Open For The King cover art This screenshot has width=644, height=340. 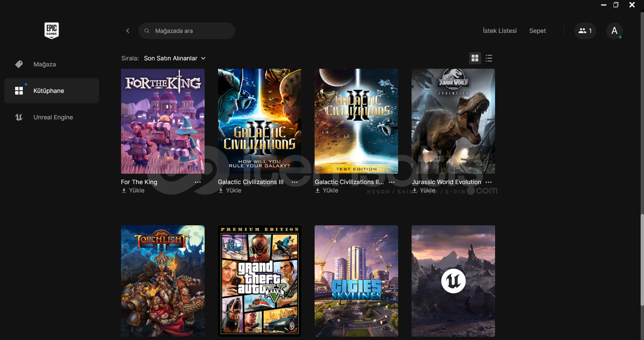coord(163,121)
